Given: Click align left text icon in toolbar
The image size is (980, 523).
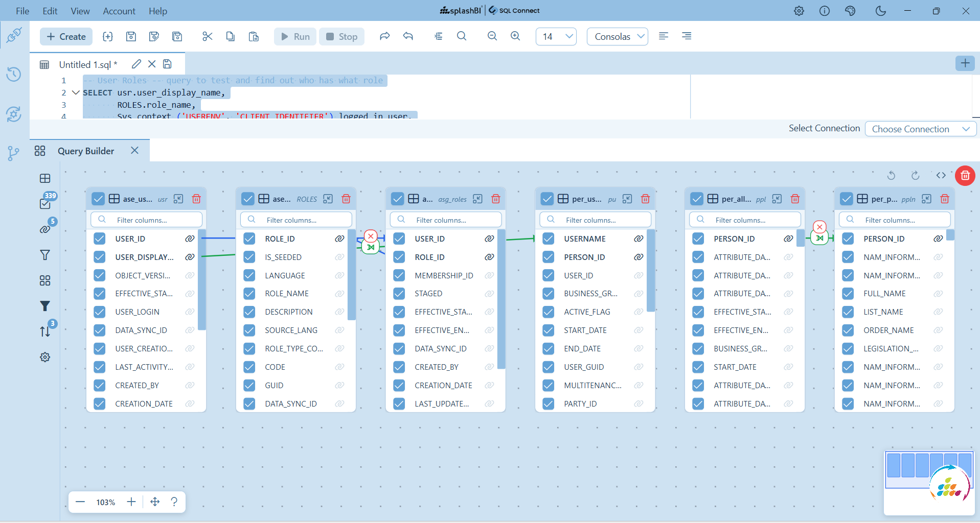Looking at the screenshot, I should [664, 36].
